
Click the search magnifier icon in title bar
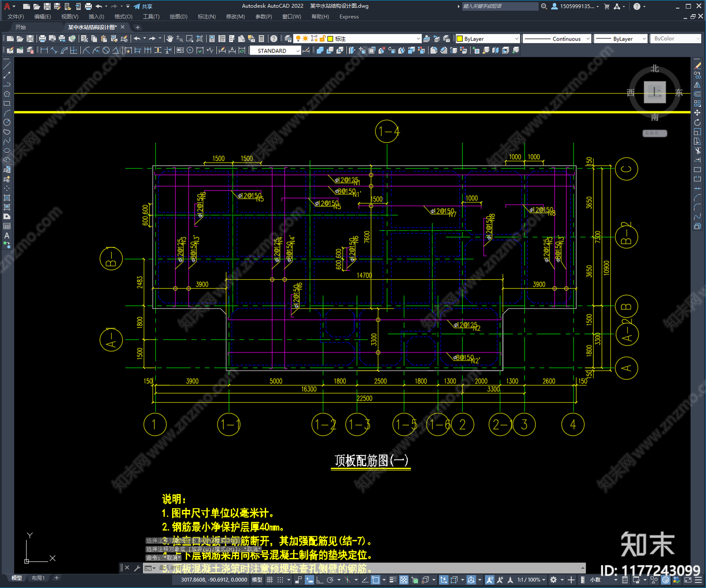click(544, 6)
